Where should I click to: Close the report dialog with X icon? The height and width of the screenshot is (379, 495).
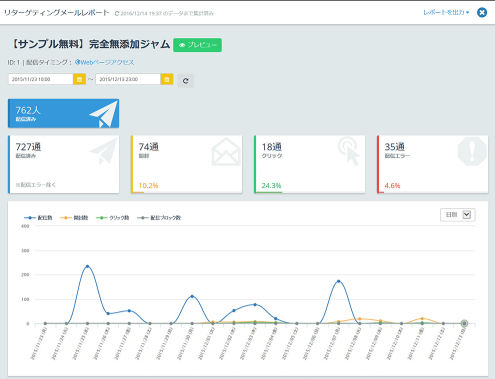pos(482,13)
